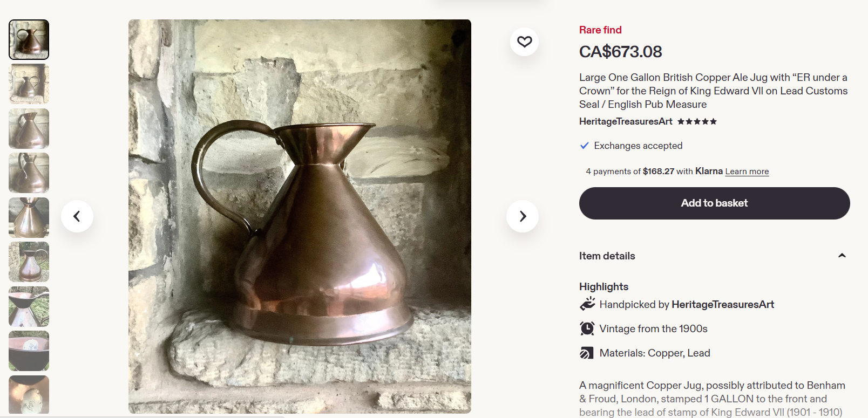This screenshot has width=868, height=418.
Task: Click the materials icon beside Copper, Lead
Action: (587, 353)
